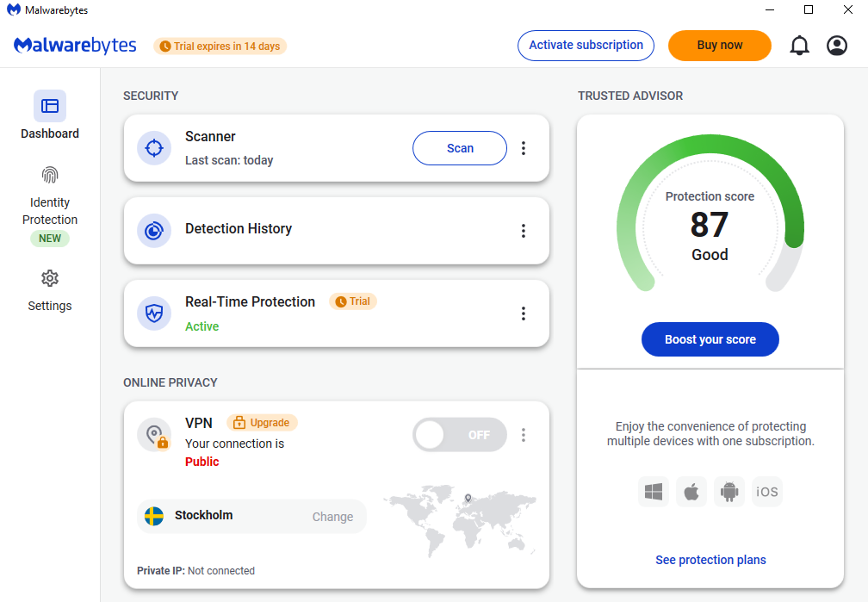Change the Stockholm VPN server location
Image resolution: width=868 pixels, height=602 pixels.
pos(332,517)
